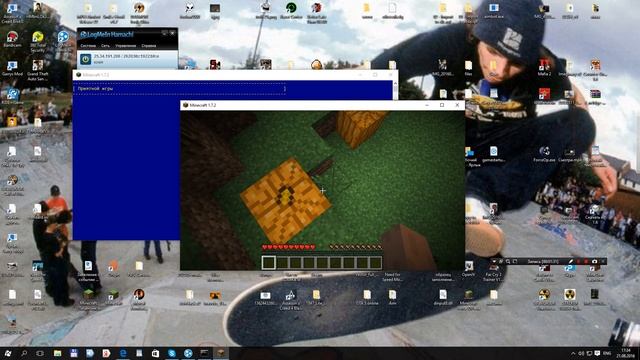Open the Сеть menu in Hamachi
Screen dimensions: 640x360
[105, 46]
